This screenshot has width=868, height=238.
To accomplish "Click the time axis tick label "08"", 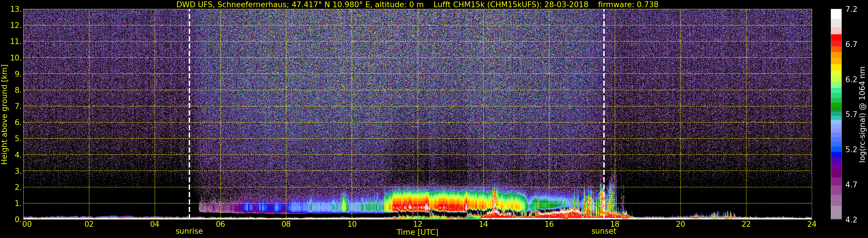I will pyautogui.click(x=286, y=224).
